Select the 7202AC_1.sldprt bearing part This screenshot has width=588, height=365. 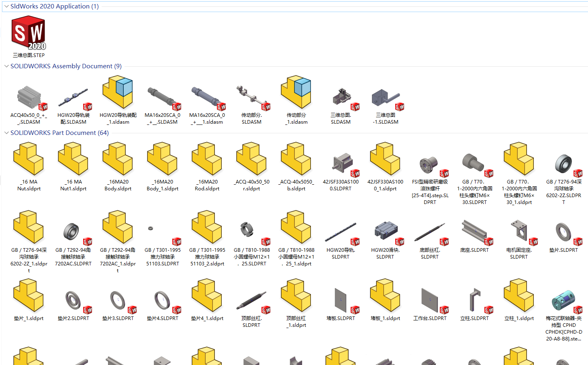pyautogui.click(x=118, y=242)
